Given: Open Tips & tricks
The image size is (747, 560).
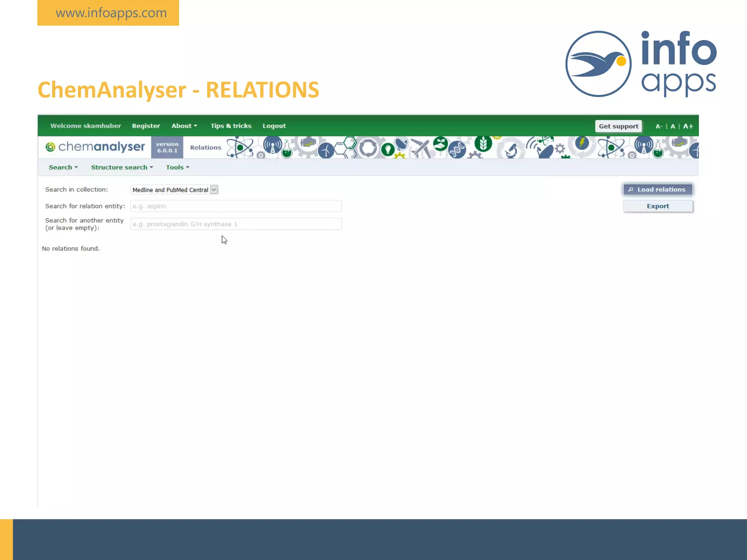Looking at the screenshot, I should click(x=231, y=126).
